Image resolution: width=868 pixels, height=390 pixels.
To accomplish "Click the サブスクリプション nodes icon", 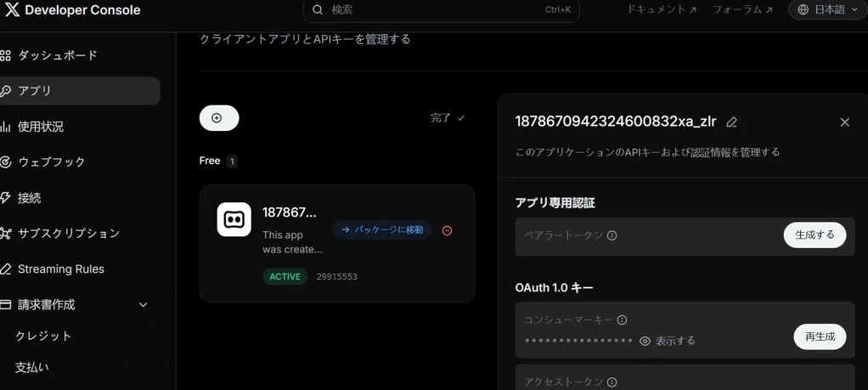I will click(6, 233).
